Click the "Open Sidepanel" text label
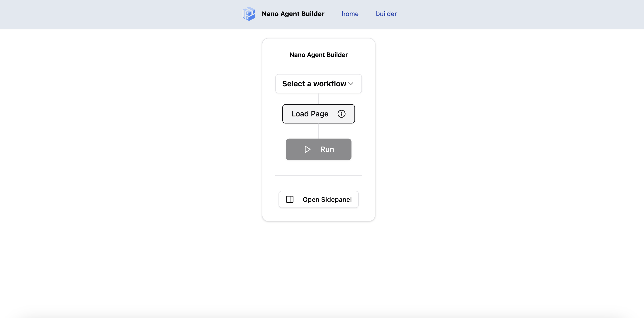 point(327,200)
